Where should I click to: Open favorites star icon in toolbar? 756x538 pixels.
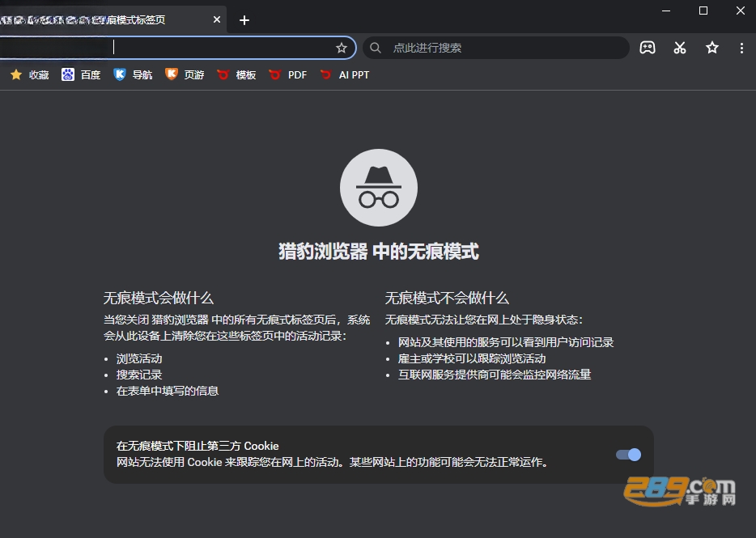[712, 48]
